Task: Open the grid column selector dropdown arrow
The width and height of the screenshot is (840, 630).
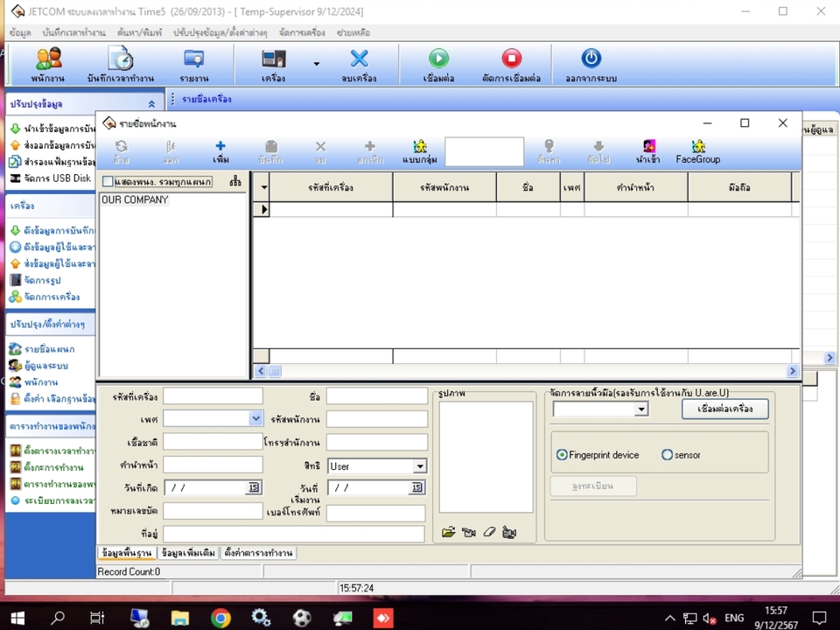Action: pos(263,187)
